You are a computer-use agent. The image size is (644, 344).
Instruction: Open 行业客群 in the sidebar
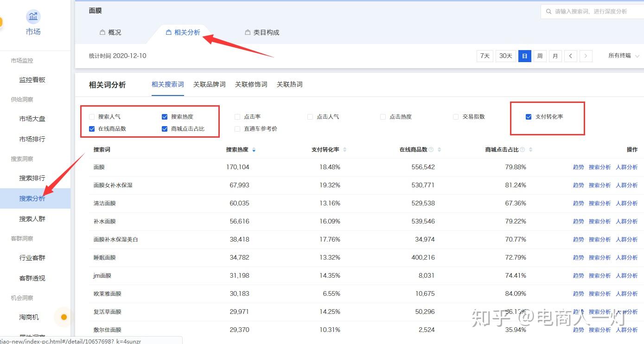tap(32, 258)
